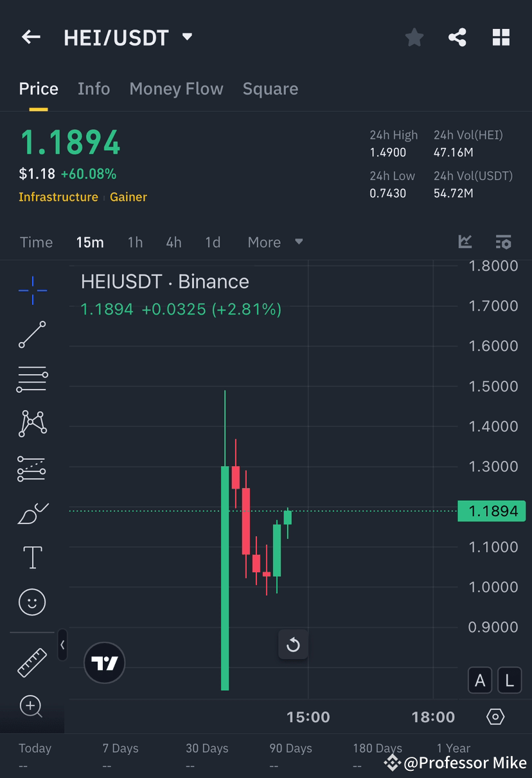
Task: Open the horizontal lines tool
Action: (x=32, y=379)
